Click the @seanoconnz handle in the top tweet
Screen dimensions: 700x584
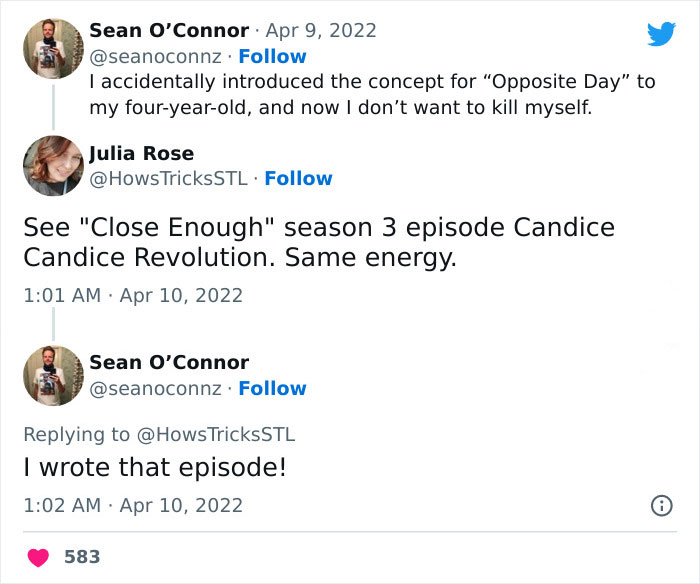(x=155, y=56)
